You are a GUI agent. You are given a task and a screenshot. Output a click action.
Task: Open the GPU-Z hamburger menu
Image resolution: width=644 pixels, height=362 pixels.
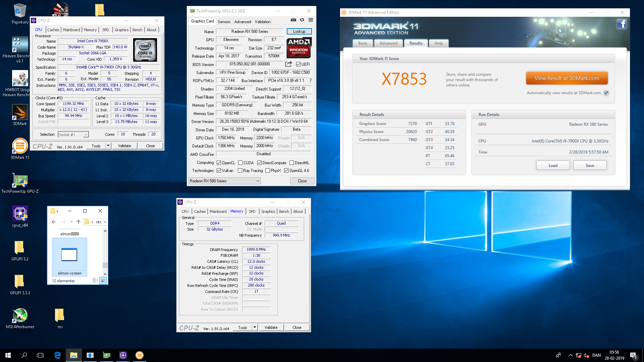pyautogui.click(x=311, y=20)
